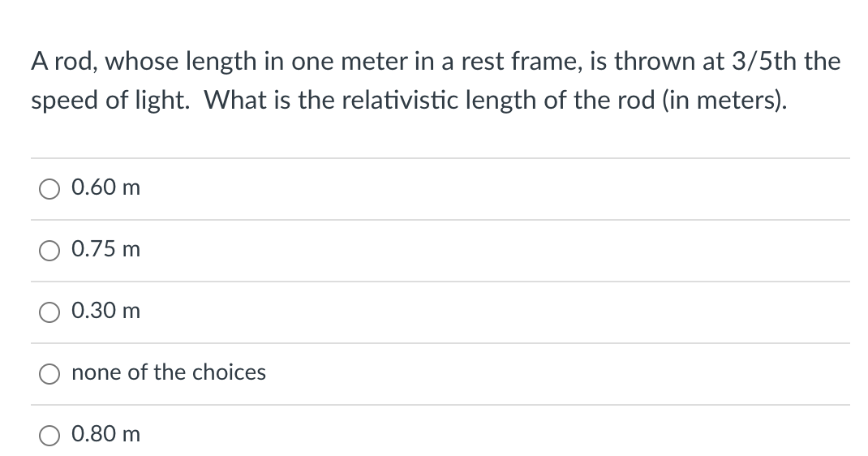Choose the 0.30 m radio button
The width and height of the screenshot is (868, 456).
point(49,312)
